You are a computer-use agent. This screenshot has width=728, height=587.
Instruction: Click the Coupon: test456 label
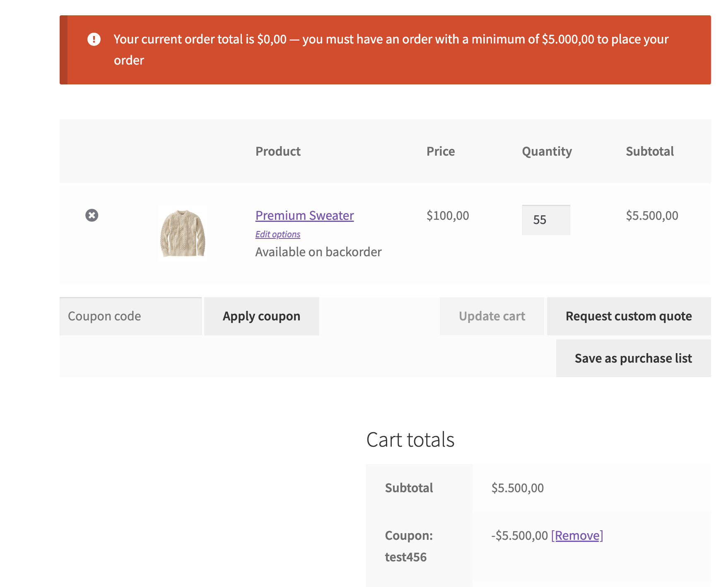click(409, 546)
